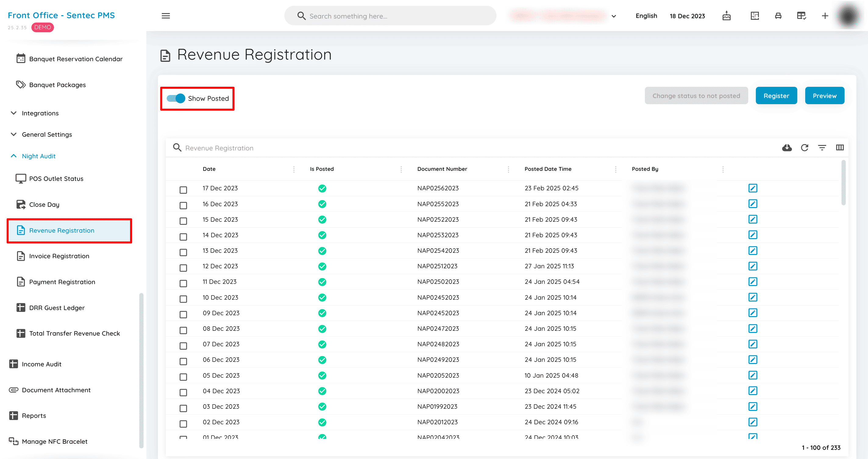Select the 03 Dec 2023 row checkbox
Screen dimensions: 868x459
pos(183,408)
